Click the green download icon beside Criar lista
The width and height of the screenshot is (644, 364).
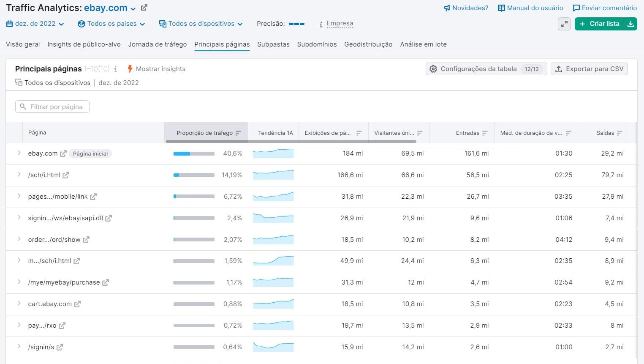(630, 24)
